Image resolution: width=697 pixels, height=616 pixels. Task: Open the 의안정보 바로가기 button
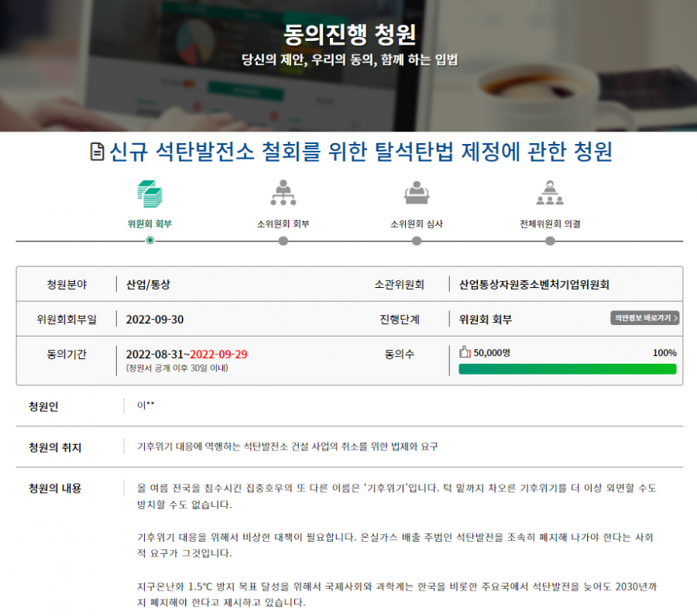tap(644, 318)
